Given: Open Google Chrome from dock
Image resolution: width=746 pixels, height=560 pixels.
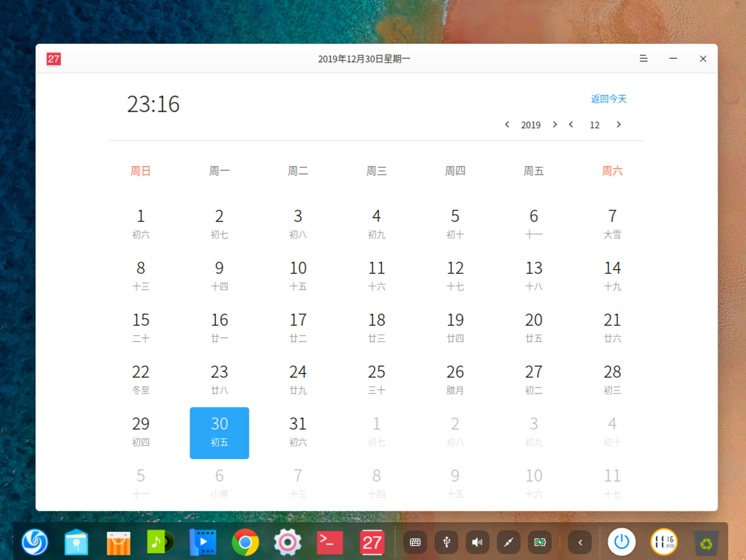Looking at the screenshot, I should pos(245,542).
